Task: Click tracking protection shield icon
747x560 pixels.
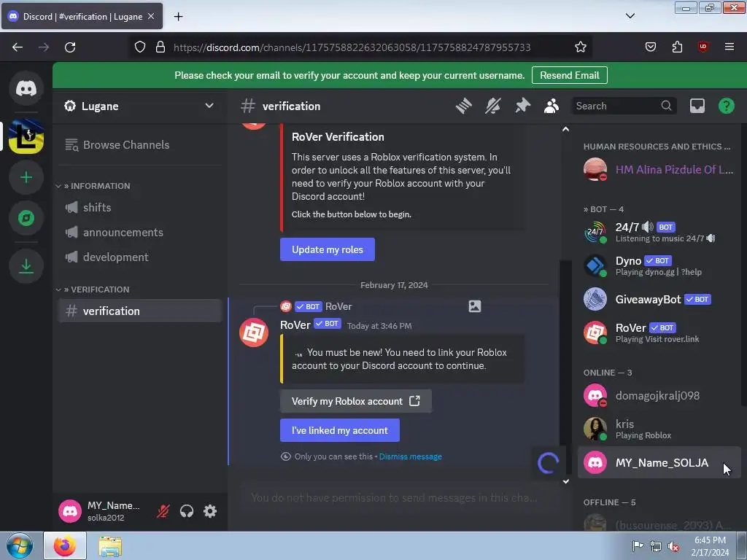Action: click(139, 47)
